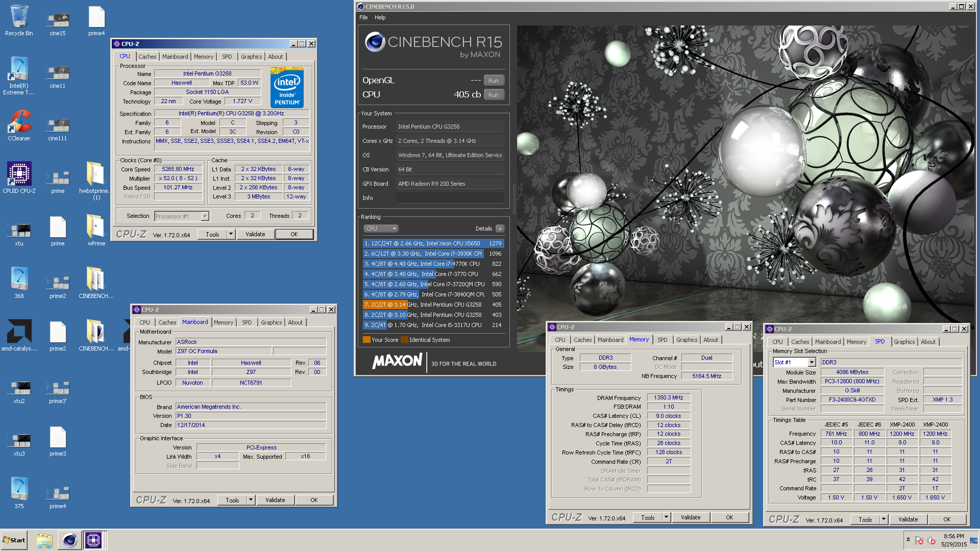Open the prime3 document icon
The image size is (980, 551).
[x=58, y=441]
